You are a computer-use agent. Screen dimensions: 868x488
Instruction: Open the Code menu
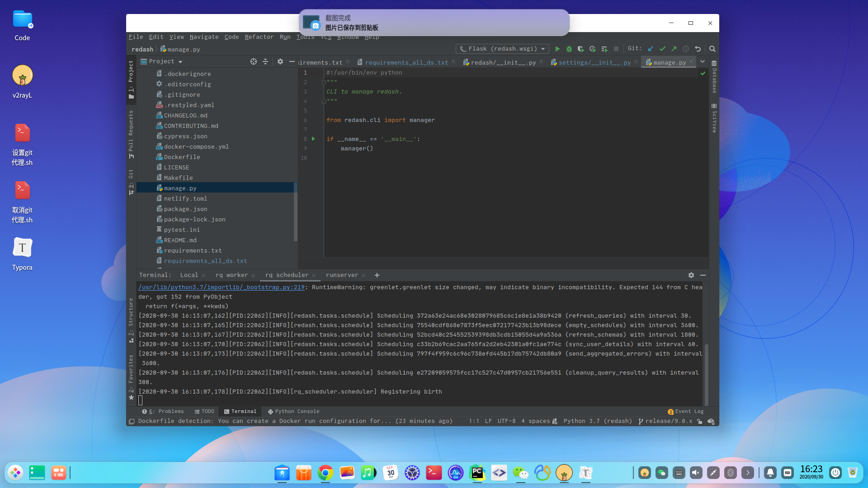[x=231, y=37]
